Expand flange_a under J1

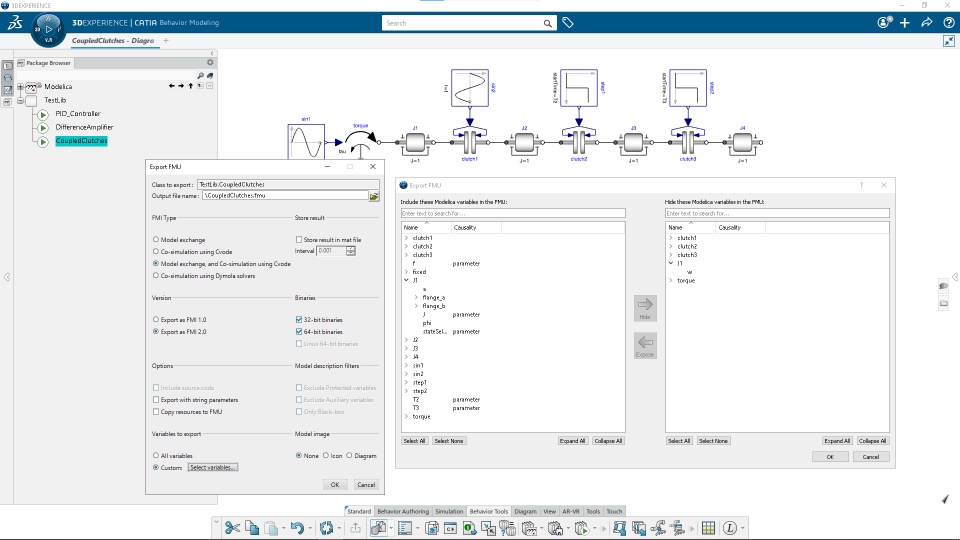[416, 298]
